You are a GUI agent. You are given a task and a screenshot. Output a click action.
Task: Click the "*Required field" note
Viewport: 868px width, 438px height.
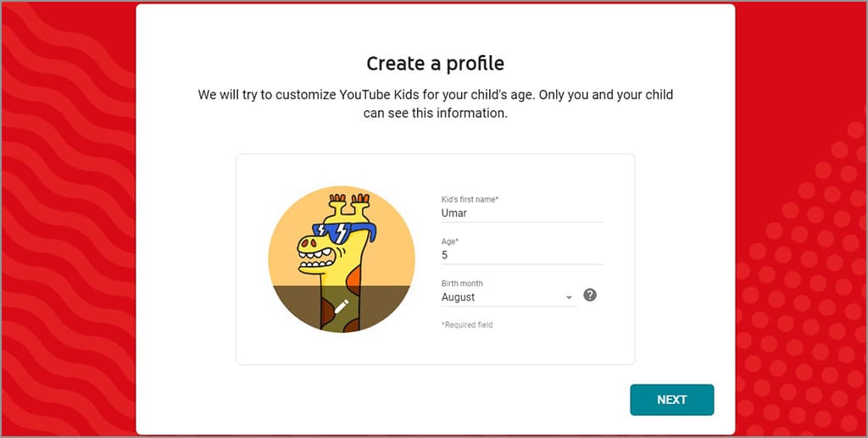466,324
